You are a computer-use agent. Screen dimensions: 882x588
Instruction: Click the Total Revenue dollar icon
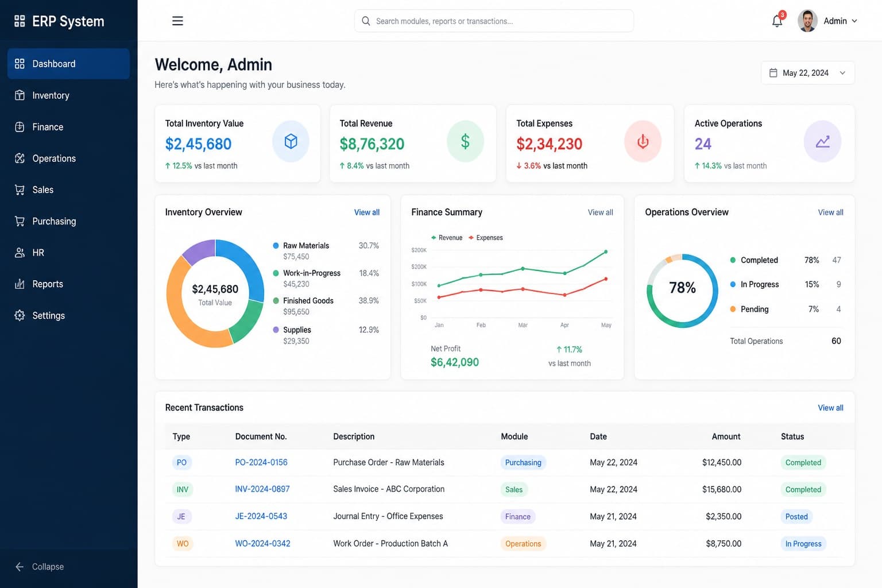click(x=465, y=141)
